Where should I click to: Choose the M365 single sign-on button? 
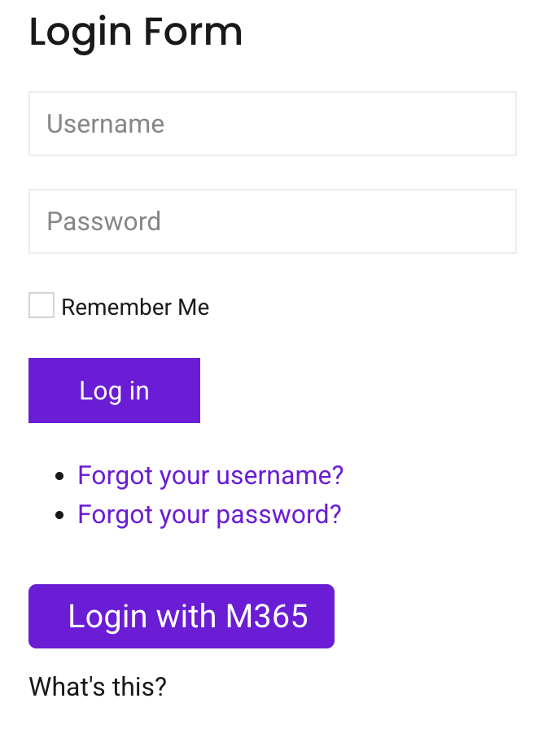point(182,616)
